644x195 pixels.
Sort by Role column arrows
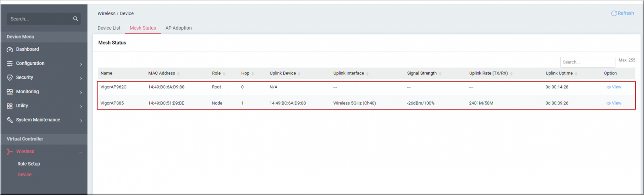point(224,74)
